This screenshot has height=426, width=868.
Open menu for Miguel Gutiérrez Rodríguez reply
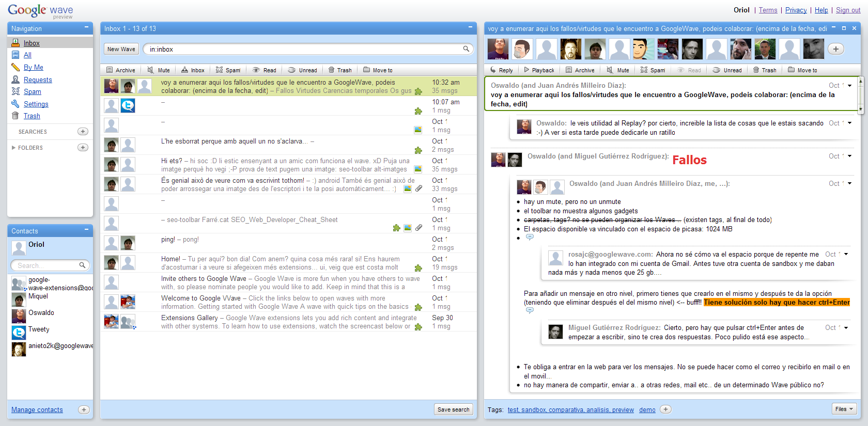(x=846, y=327)
